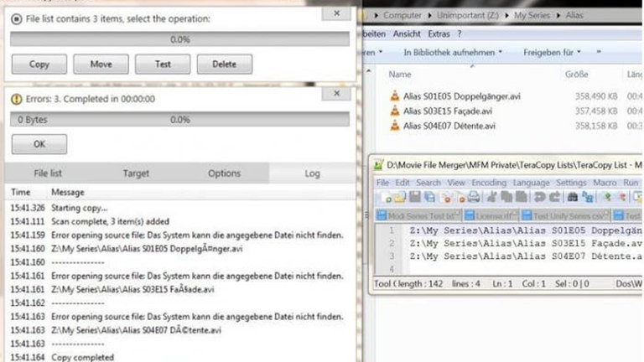Viewport: 644px width, 362px height.
Task: Select the radio button beside File list message
Action: [15, 18]
